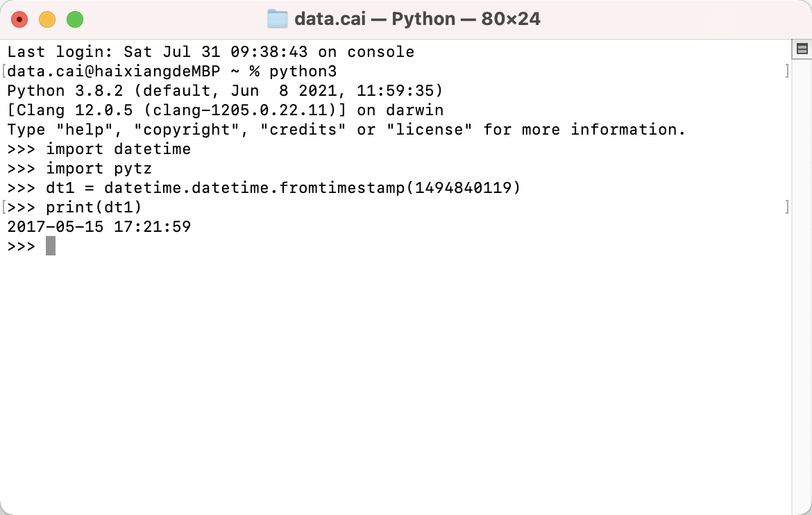Click the folder proxy icon in title bar
The width and height of the screenshot is (812, 515).
278,19
